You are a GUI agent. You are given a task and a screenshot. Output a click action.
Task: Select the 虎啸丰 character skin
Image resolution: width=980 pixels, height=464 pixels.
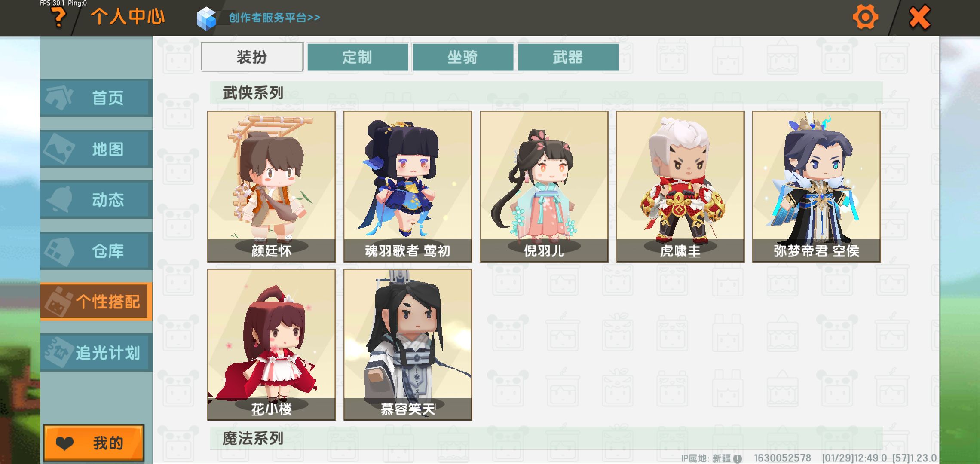[x=680, y=186]
